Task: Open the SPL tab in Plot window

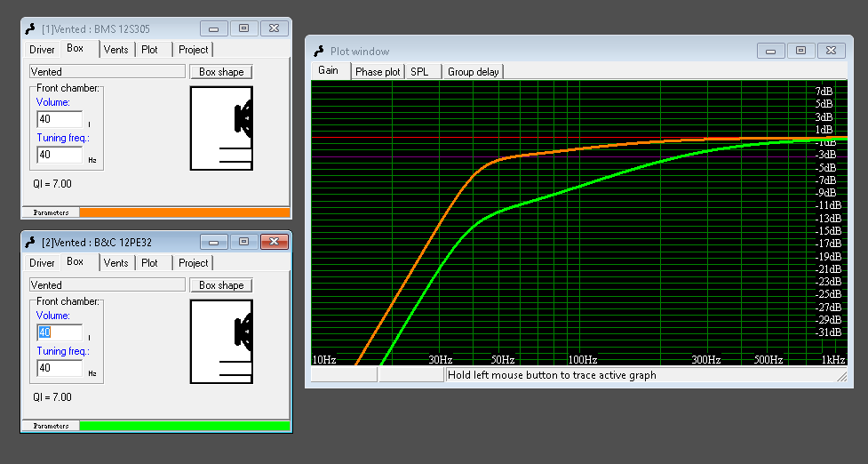Action: click(418, 72)
